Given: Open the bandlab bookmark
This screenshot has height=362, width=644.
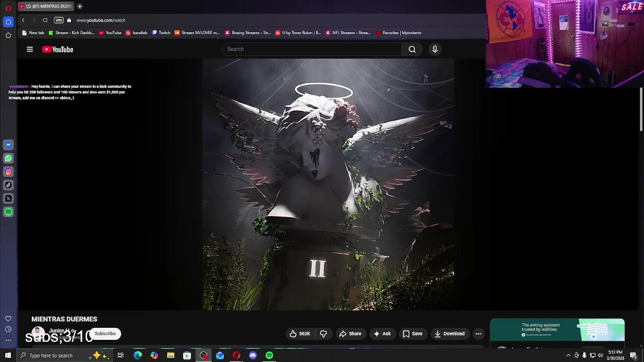Looking at the screenshot, I should [136, 33].
